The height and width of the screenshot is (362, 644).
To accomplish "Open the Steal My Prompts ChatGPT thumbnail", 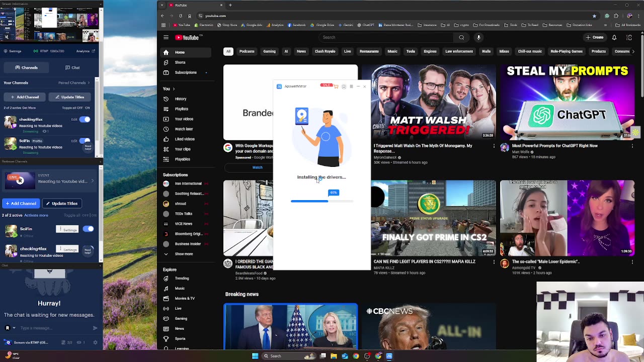I will pyautogui.click(x=567, y=103).
